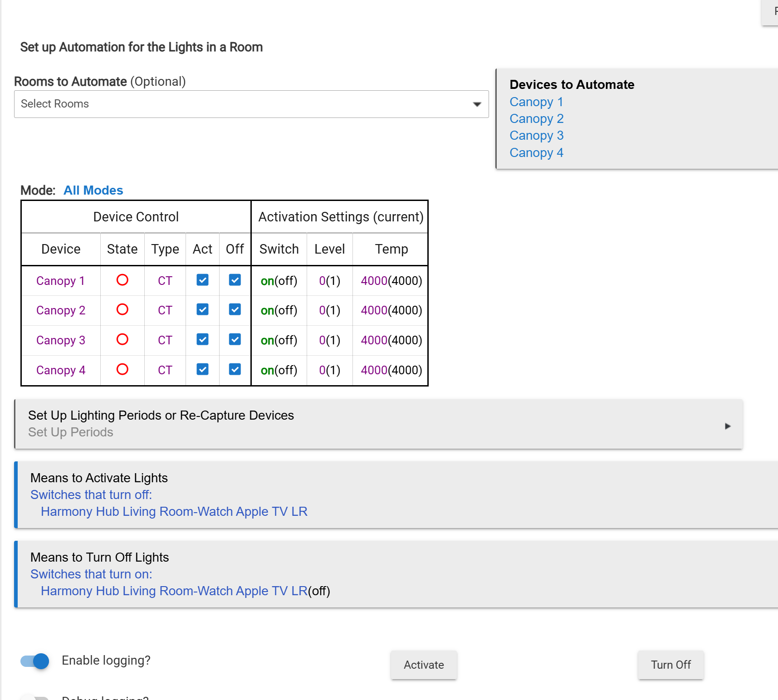Viewport: 778px width, 700px height.
Task: Uncheck the Act checkbox for Canopy 4
Action: click(202, 370)
